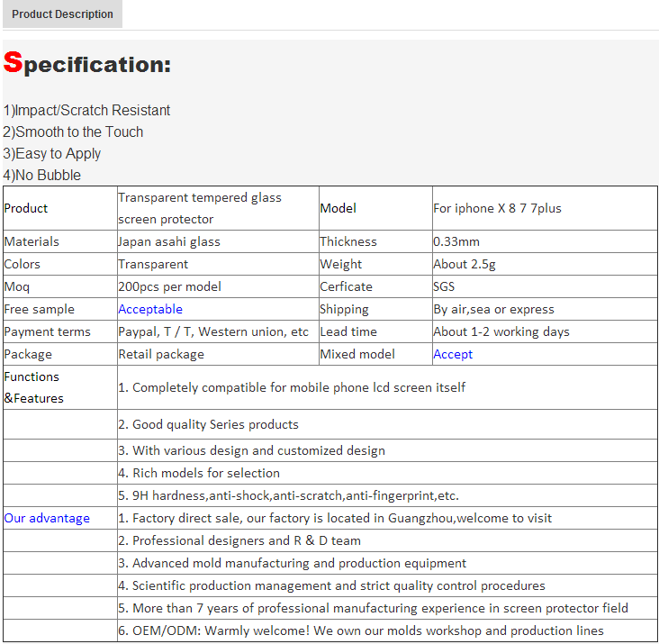Select the Retail package cell

click(218, 354)
